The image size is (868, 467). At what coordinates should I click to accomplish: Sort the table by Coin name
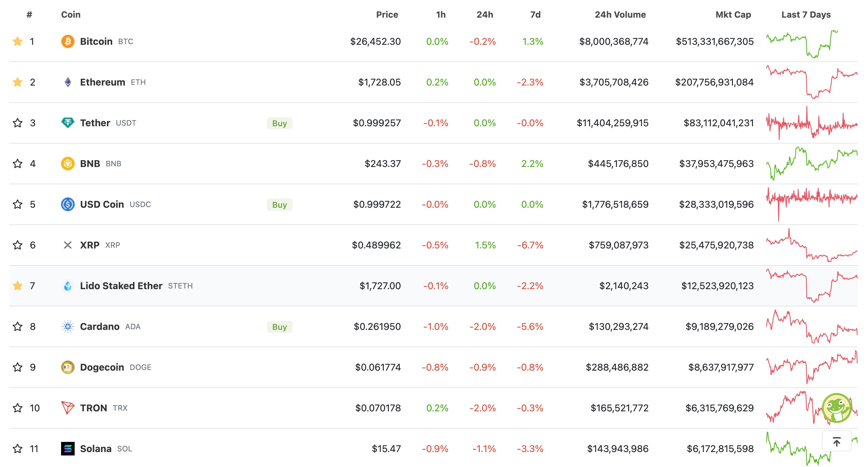click(x=71, y=15)
